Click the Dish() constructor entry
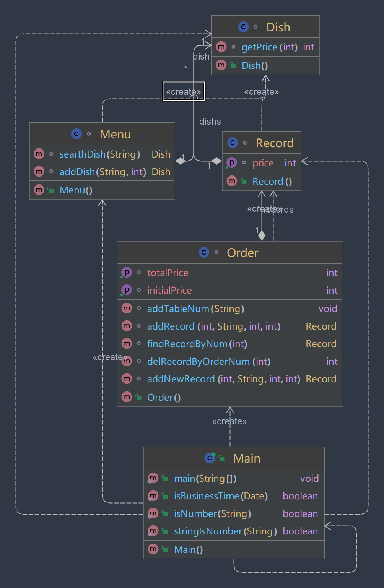Image resolution: width=384 pixels, height=588 pixels. (255, 65)
